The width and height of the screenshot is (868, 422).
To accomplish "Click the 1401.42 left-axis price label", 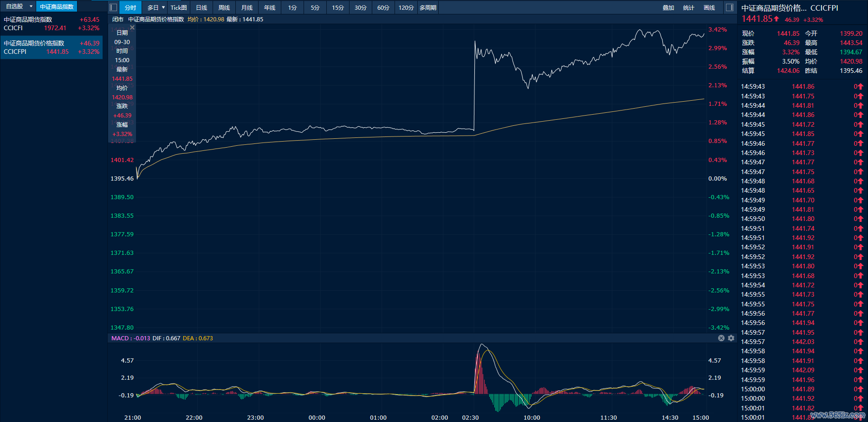I will pyautogui.click(x=122, y=160).
